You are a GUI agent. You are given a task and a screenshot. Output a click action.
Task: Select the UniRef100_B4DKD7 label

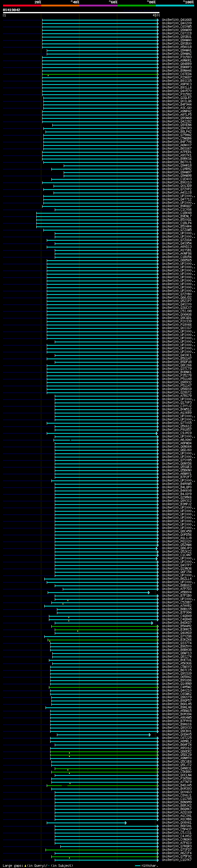pos(177,623)
